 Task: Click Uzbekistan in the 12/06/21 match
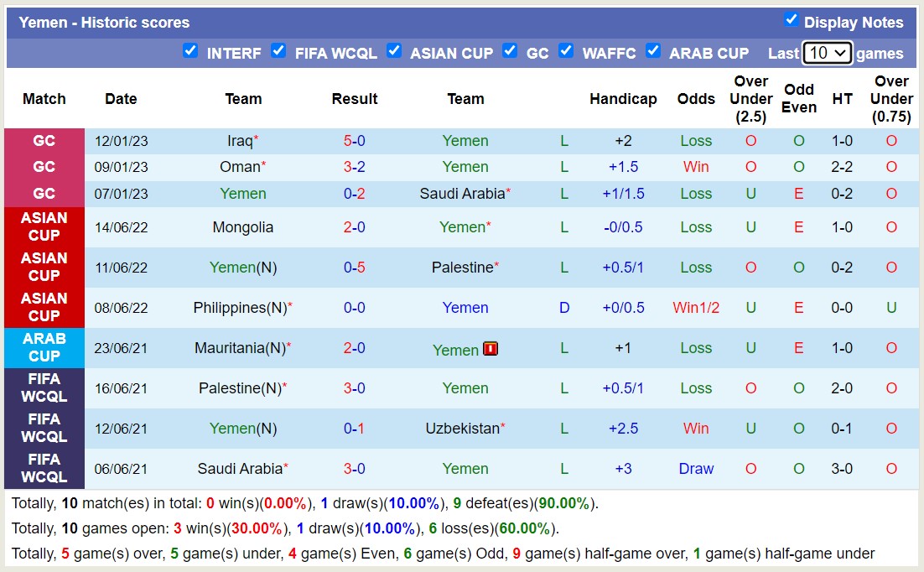(x=462, y=429)
